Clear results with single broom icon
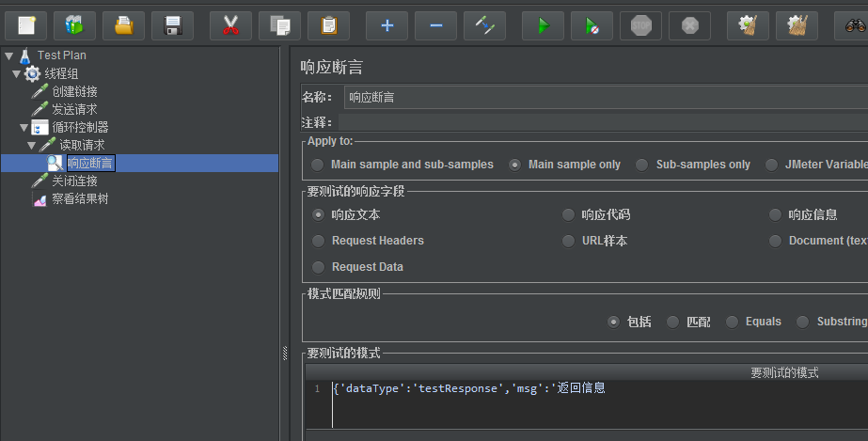The height and width of the screenshot is (441, 868). click(748, 25)
